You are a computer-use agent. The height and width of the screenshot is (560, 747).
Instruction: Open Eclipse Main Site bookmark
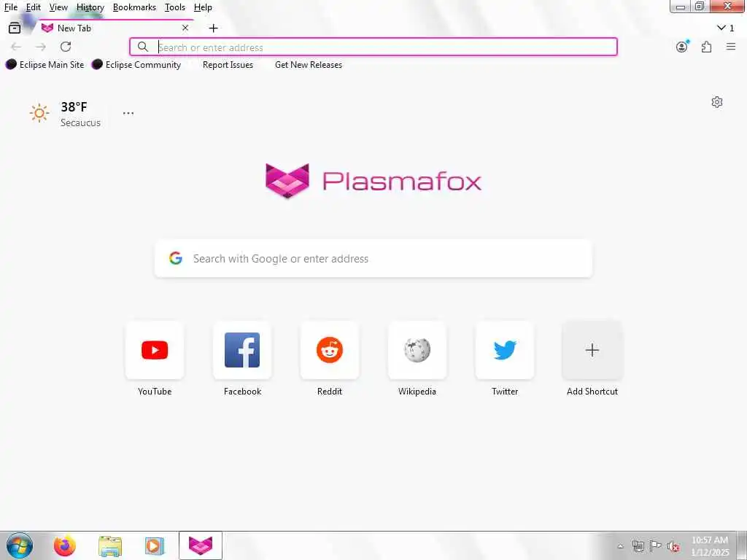[x=44, y=64]
